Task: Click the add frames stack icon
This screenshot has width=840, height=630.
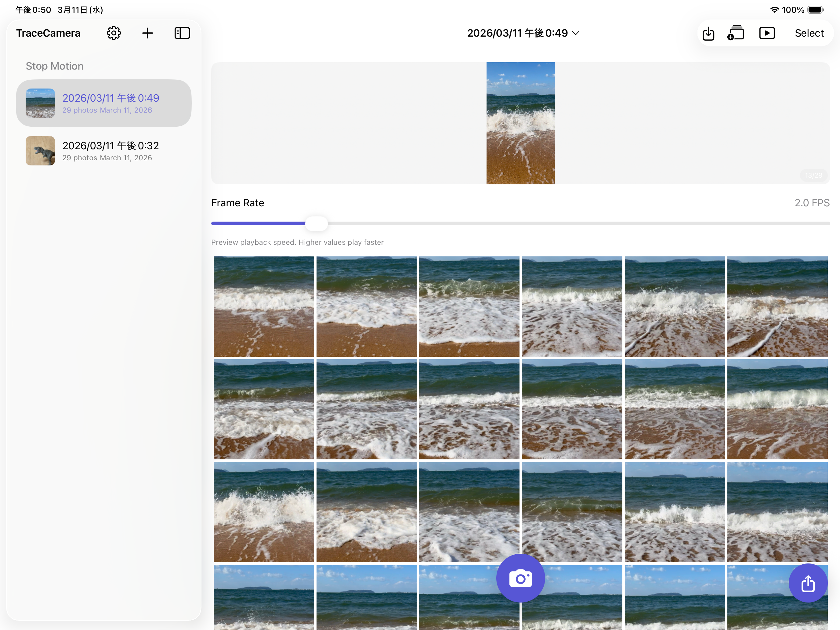Action: click(736, 33)
